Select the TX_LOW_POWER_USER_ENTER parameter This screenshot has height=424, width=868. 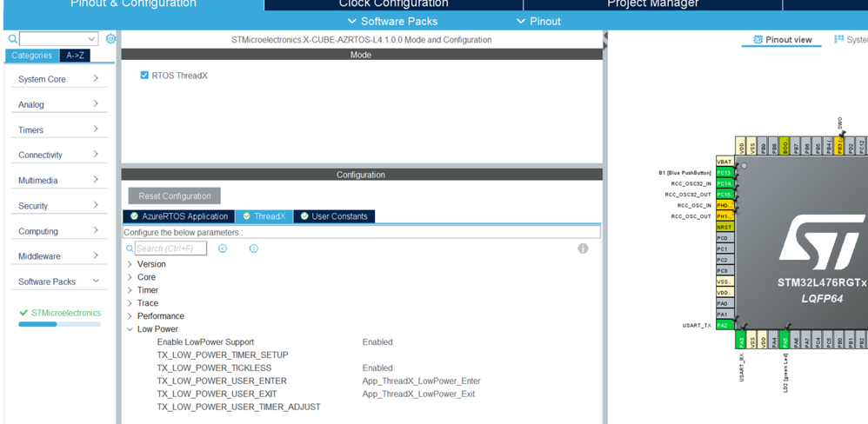click(222, 381)
